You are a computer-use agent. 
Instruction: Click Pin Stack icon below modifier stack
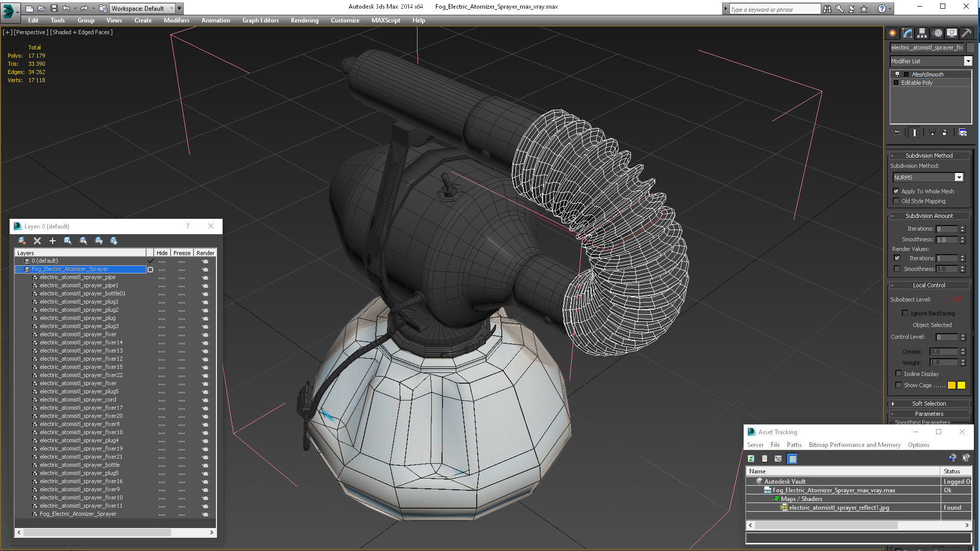pyautogui.click(x=897, y=133)
